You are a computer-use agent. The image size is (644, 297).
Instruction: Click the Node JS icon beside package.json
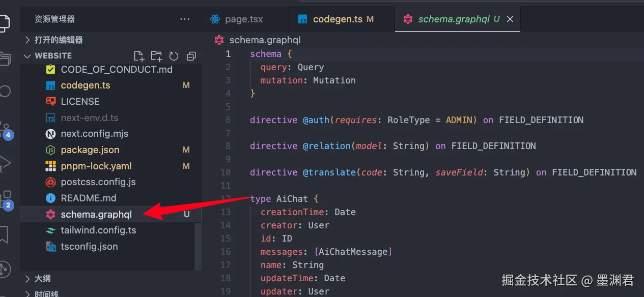50,150
